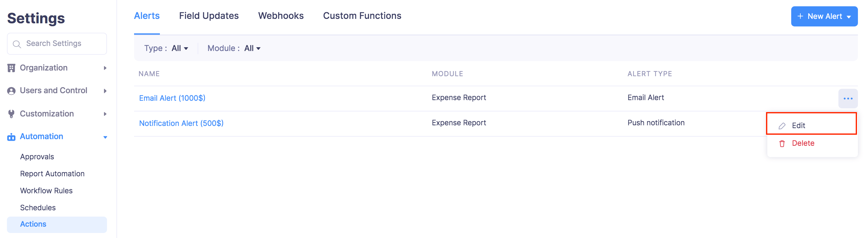868x238 pixels.
Task: Expand the Organization section arrow
Action: [x=105, y=68]
